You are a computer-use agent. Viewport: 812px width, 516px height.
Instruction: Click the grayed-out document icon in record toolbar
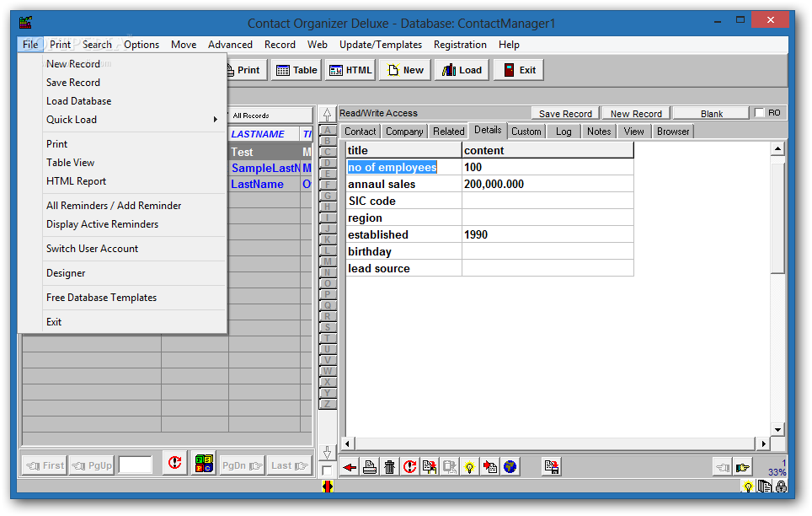tap(450, 467)
